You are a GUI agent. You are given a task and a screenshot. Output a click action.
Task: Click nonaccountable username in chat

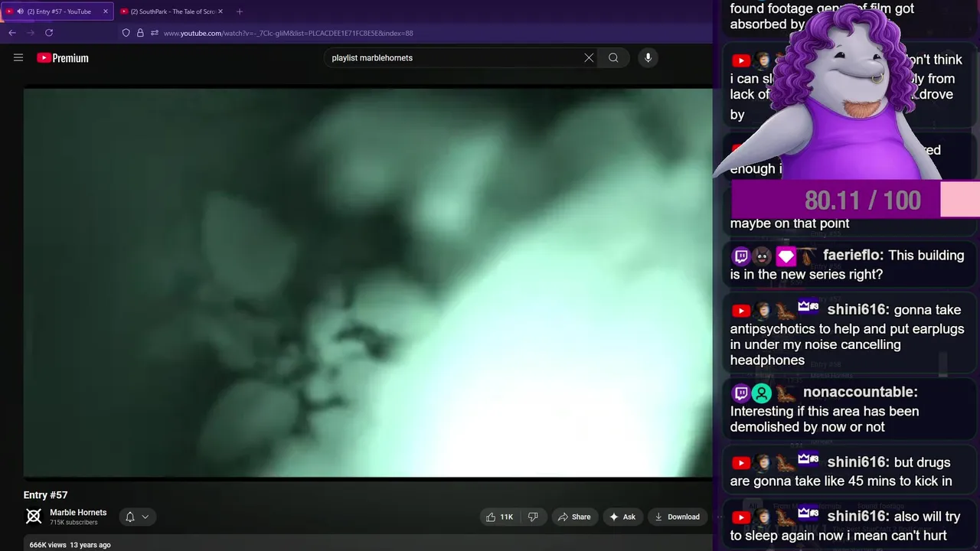pyautogui.click(x=861, y=392)
